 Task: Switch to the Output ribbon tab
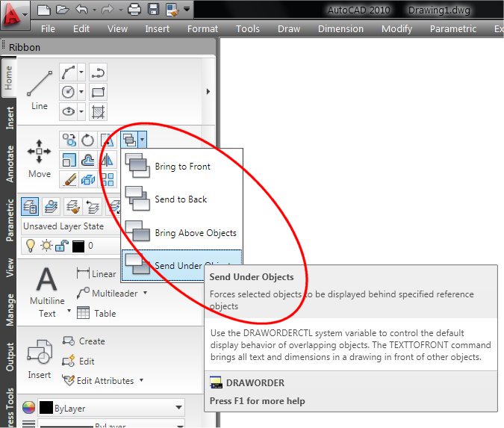click(10, 357)
